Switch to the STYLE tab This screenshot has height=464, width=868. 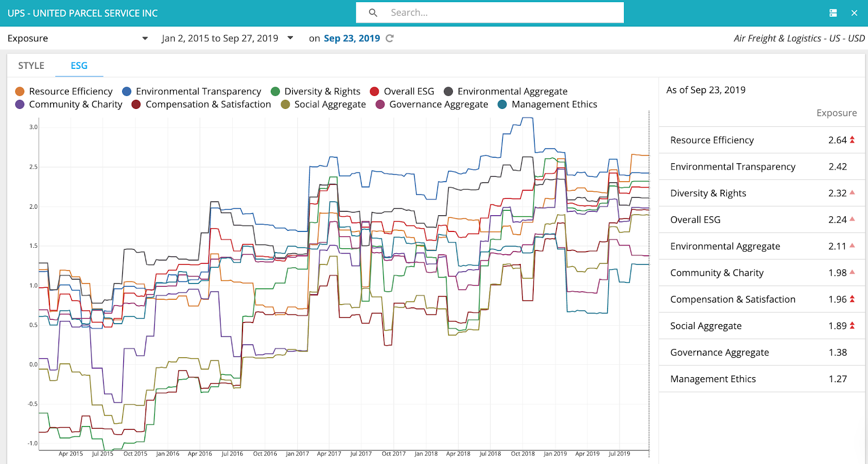coord(31,66)
